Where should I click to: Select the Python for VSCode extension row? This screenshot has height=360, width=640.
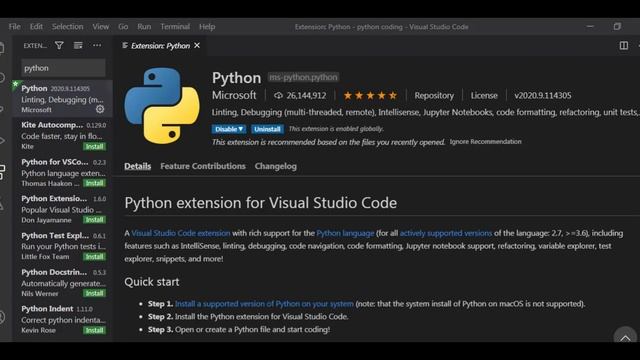point(62,172)
